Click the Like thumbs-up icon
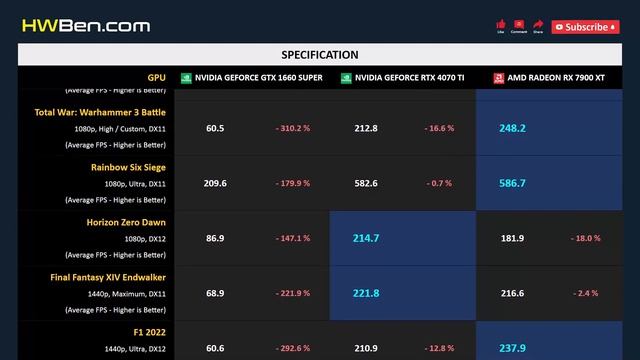 coord(501,26)
